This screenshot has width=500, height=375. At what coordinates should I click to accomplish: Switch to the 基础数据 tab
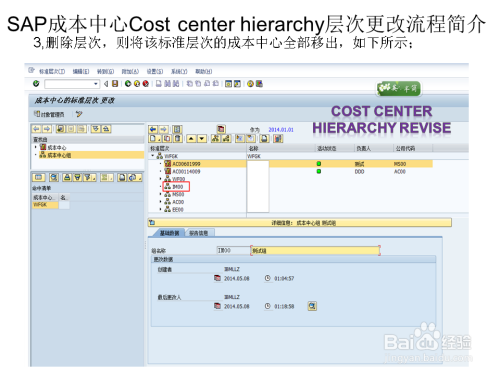[x=169, y=233]
